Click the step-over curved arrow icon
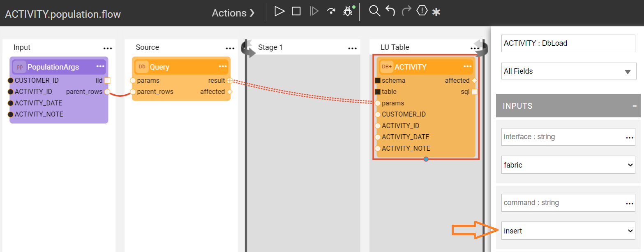This screenshot has width=644, height=252. point(331,12)
